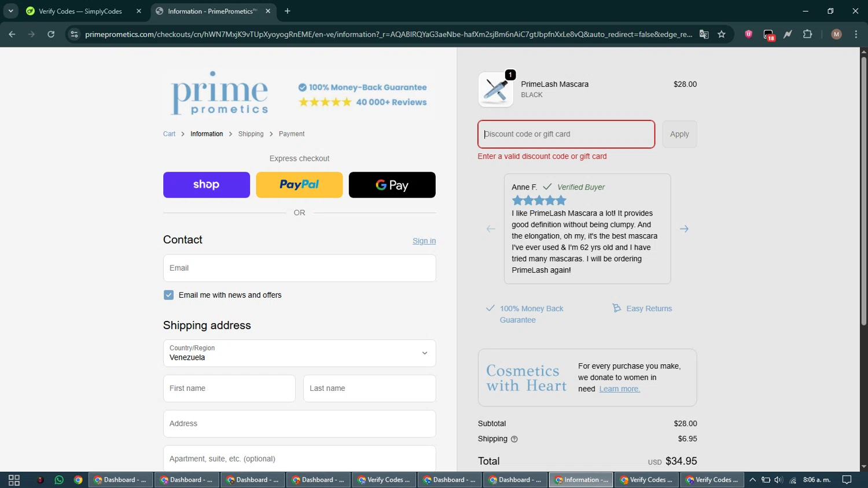Screen dimensions: 868x488
Task: Open the red shield extension icon
Action: (x=748, y=34)
